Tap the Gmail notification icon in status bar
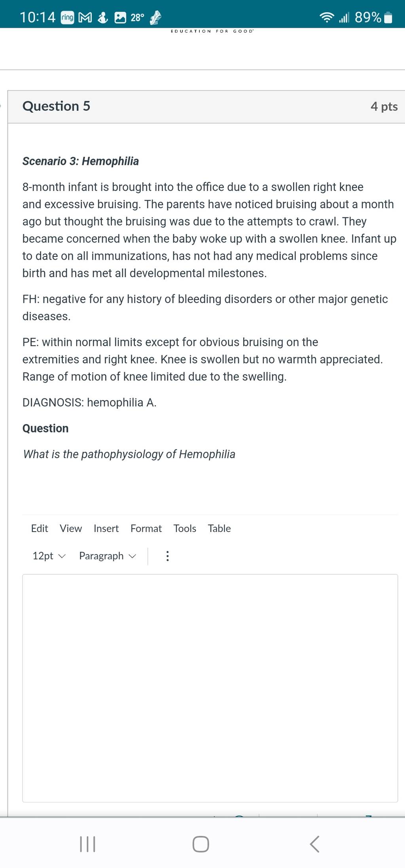 tap(85, 17)
